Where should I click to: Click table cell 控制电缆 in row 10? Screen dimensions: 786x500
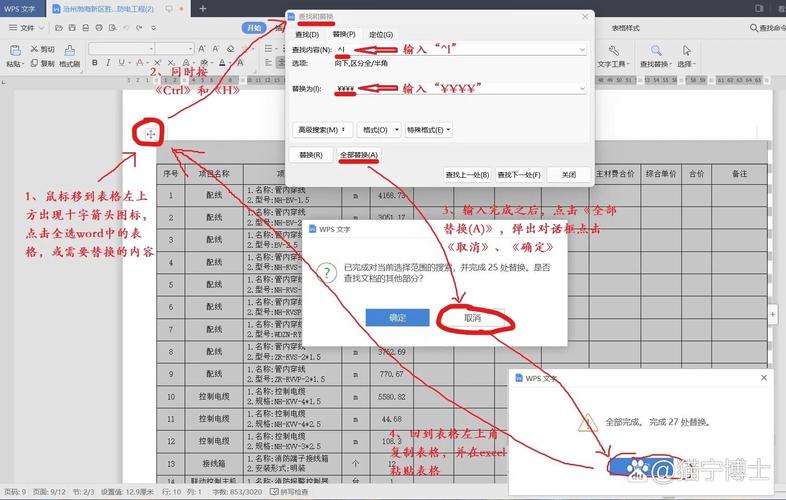click(x=214, y=397)
